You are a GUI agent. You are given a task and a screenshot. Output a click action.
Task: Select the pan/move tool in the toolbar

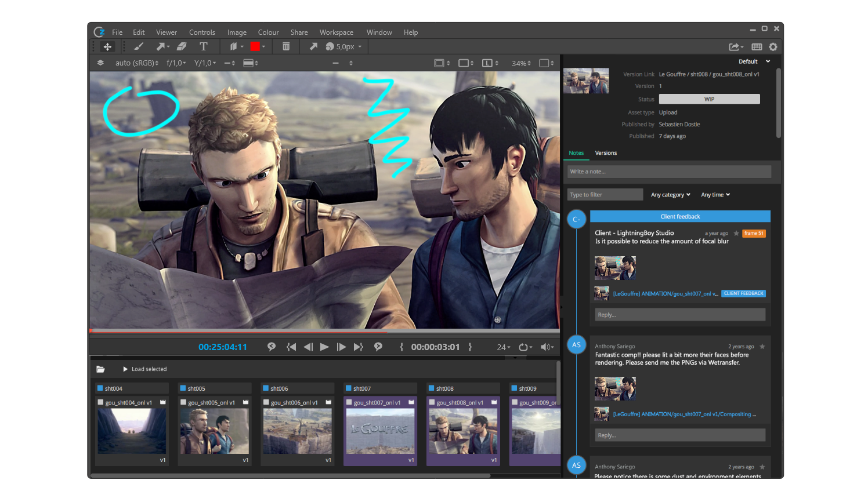point(107,46)
